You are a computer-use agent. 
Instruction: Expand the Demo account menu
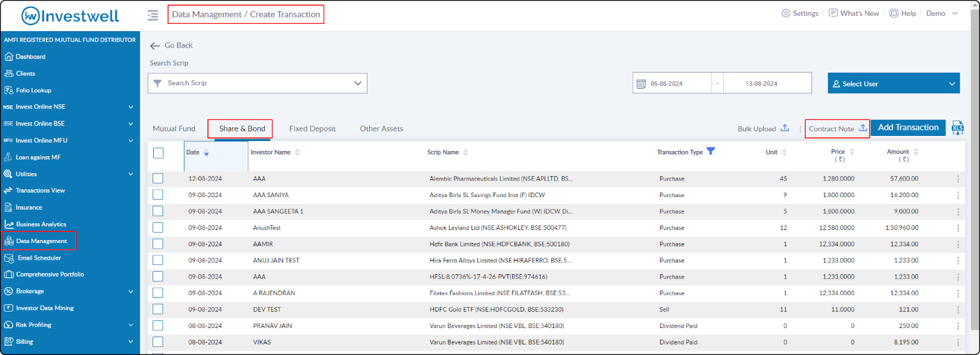942,13
